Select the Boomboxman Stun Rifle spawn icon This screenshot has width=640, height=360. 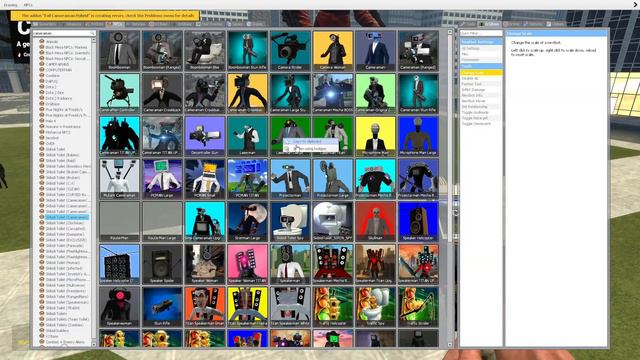tap(247, 51)
